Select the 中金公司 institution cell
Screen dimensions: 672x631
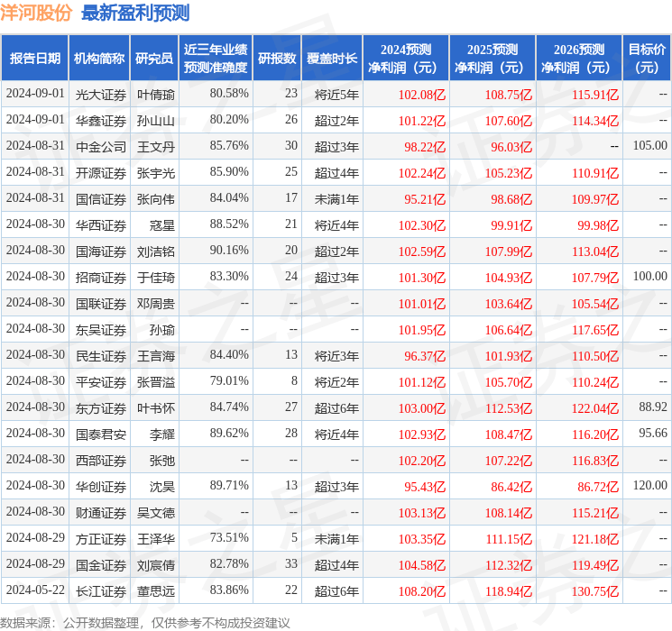click(x=101, y=147)
